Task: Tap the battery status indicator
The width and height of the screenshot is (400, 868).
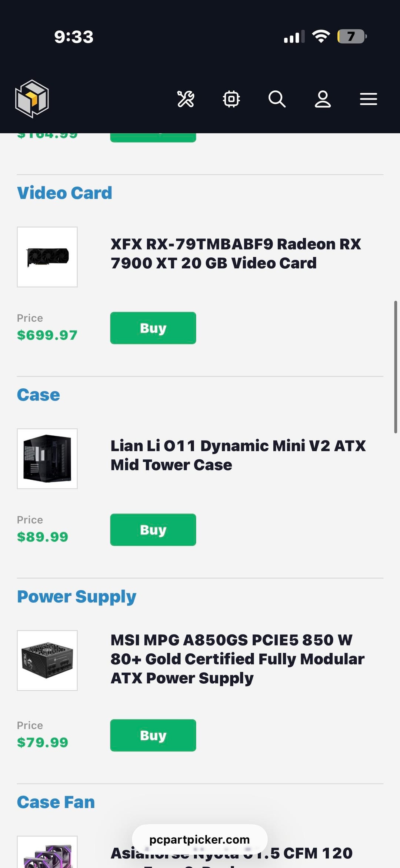Action: click(x=351, y=36)
